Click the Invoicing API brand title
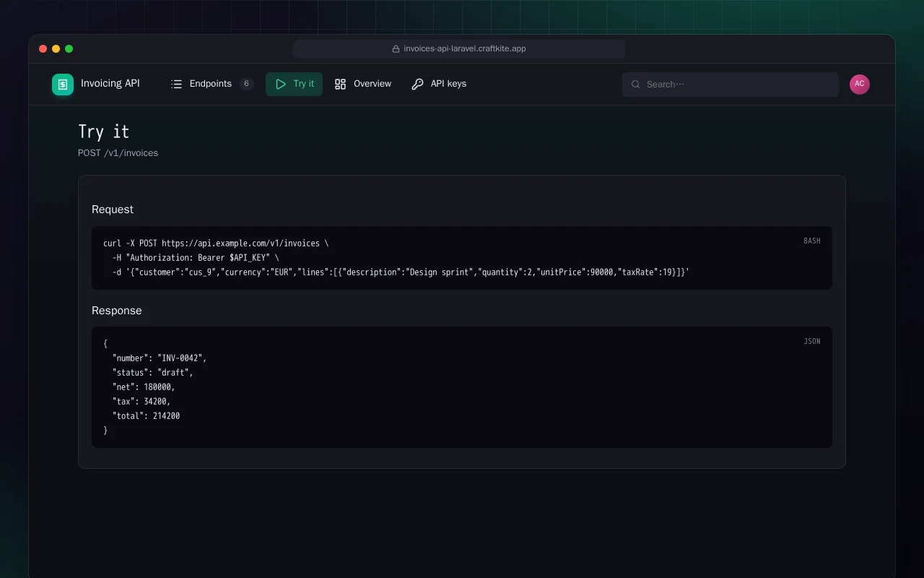The width and height of the screenshot is (924, 578). (x=110, y=84)
